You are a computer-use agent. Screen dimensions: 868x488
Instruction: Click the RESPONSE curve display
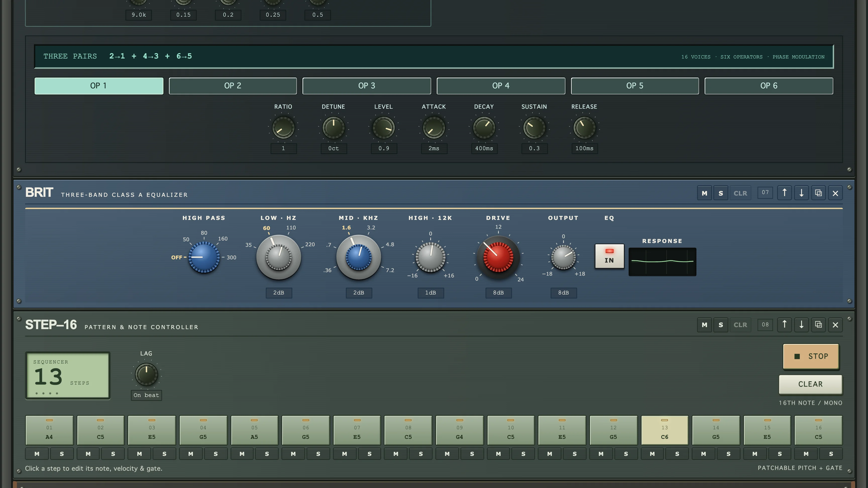tap(662, 262)
